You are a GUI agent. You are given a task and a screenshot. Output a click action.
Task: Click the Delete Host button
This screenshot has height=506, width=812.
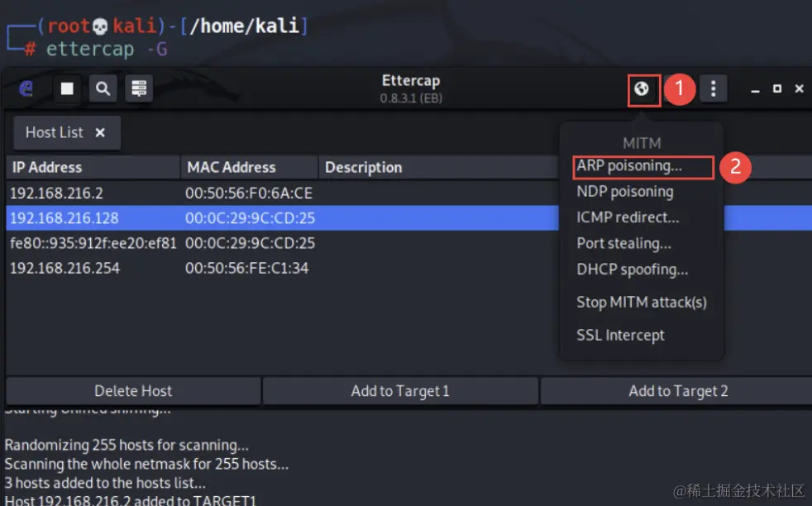[133, 391]
